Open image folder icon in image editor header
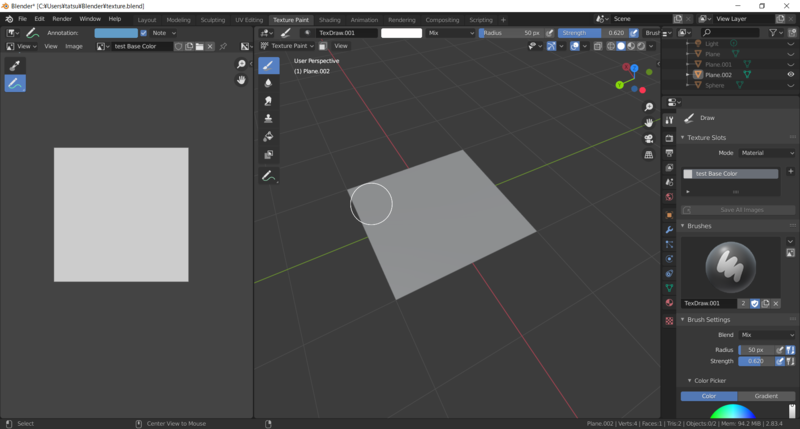The image size is (800, 429). (199, 46)
